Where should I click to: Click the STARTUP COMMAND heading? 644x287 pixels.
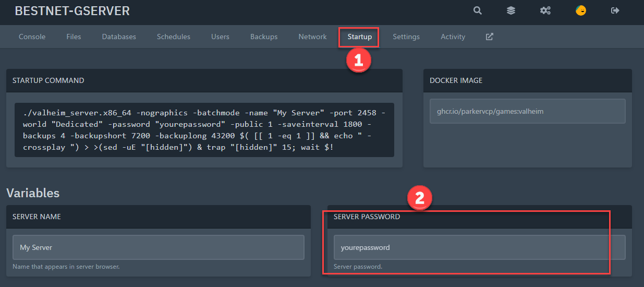[48, 80]
